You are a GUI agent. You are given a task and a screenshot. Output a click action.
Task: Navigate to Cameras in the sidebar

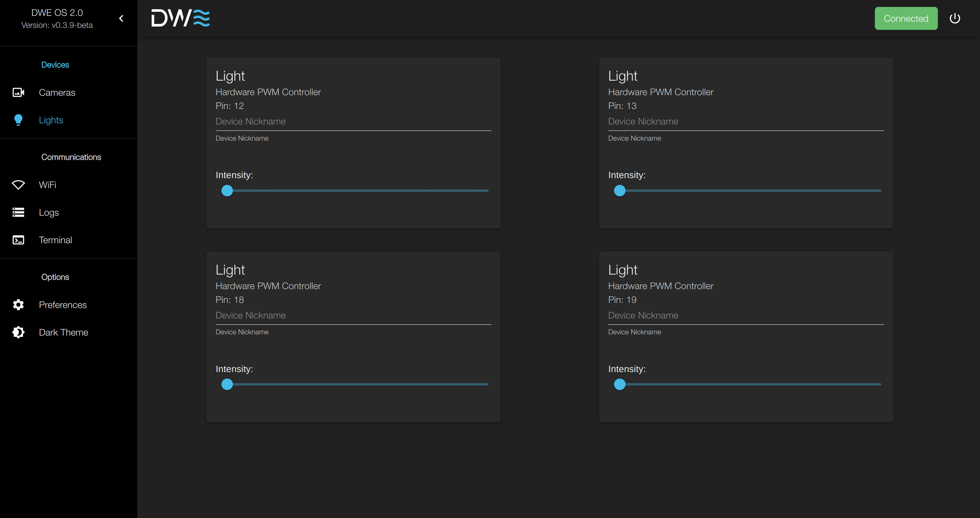click(57, 92)
